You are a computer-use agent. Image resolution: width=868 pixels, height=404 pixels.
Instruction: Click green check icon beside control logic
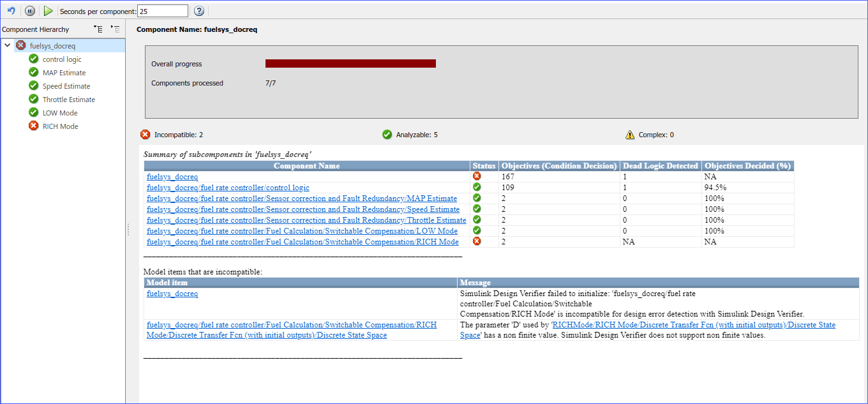(34, 59)
